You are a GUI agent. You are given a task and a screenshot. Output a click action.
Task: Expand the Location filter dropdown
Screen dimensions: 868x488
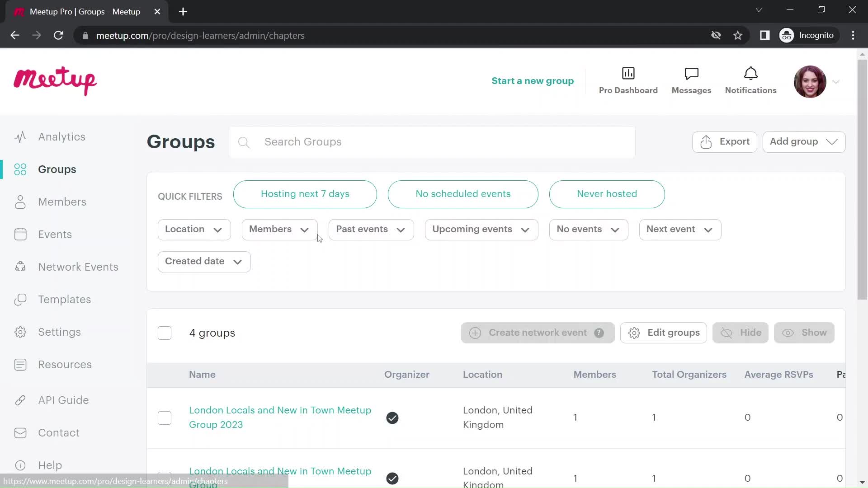tap(194, 230)
